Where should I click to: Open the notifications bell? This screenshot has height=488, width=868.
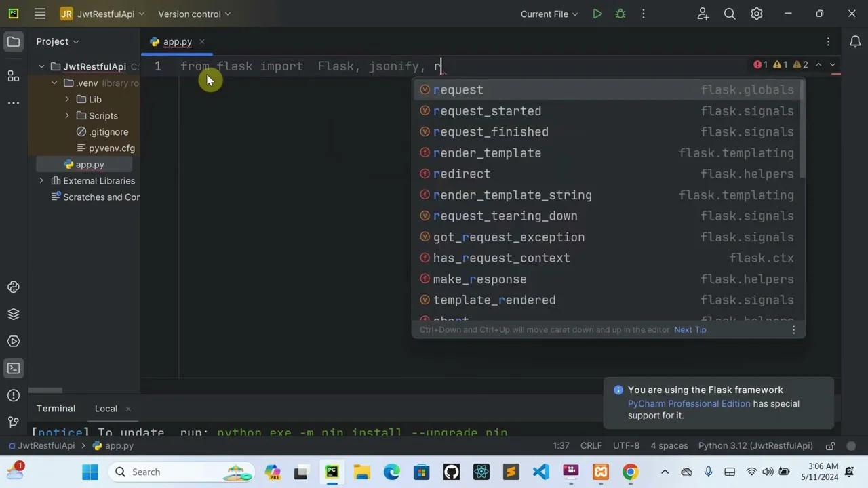(x=854, y=41)
